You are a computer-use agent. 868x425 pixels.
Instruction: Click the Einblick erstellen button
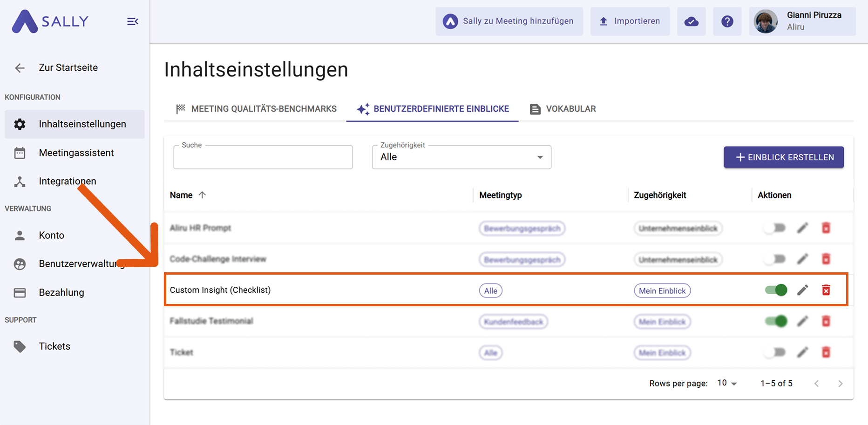tap(783, 157)
